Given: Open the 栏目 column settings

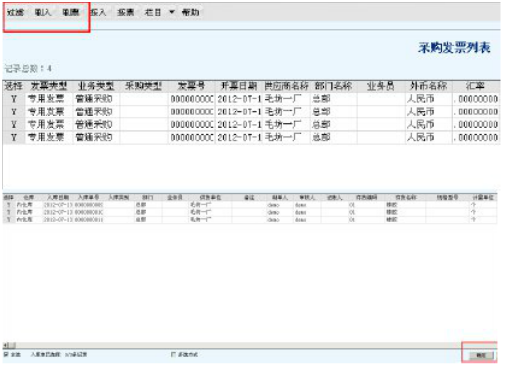Looking at the screenshot, I should (x=153, y=12).
